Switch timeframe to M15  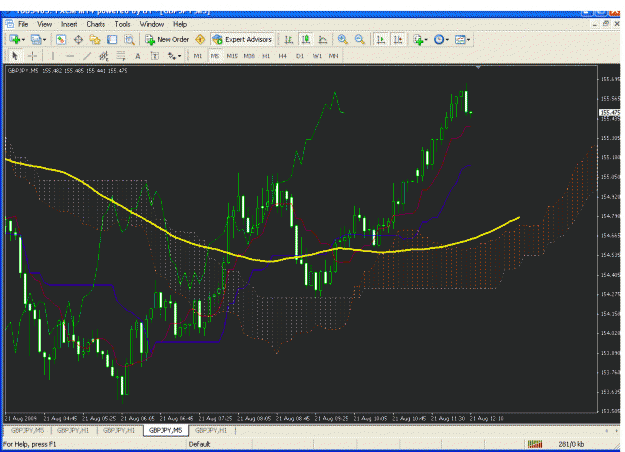(232, 56)
